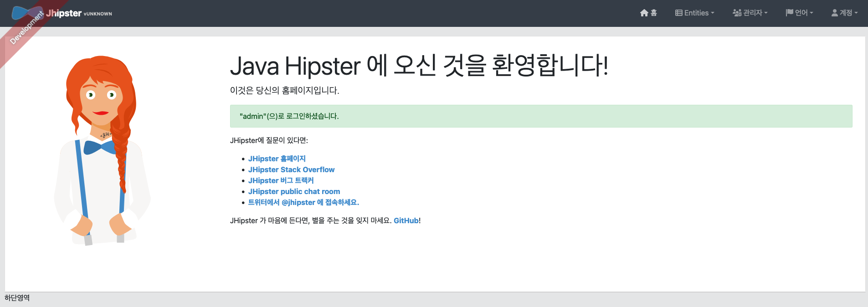Open the 관리자 menu label
This screenshot has height=307, width=868.
point(753,13)
